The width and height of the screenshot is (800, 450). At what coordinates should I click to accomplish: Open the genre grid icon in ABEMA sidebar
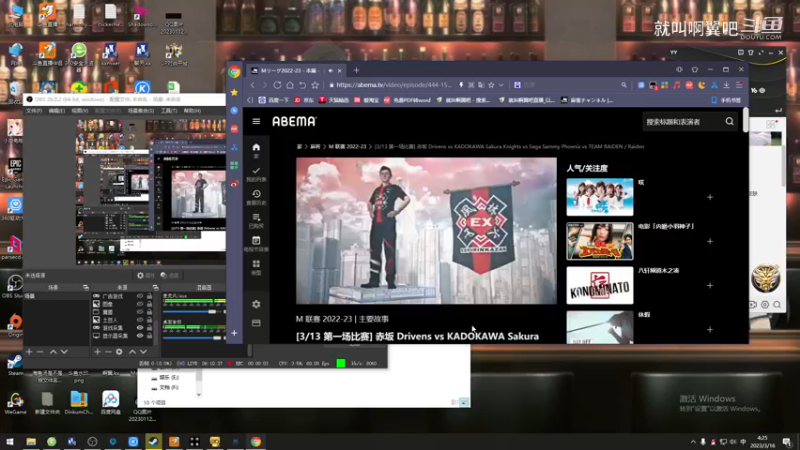(x=256, y=264)
